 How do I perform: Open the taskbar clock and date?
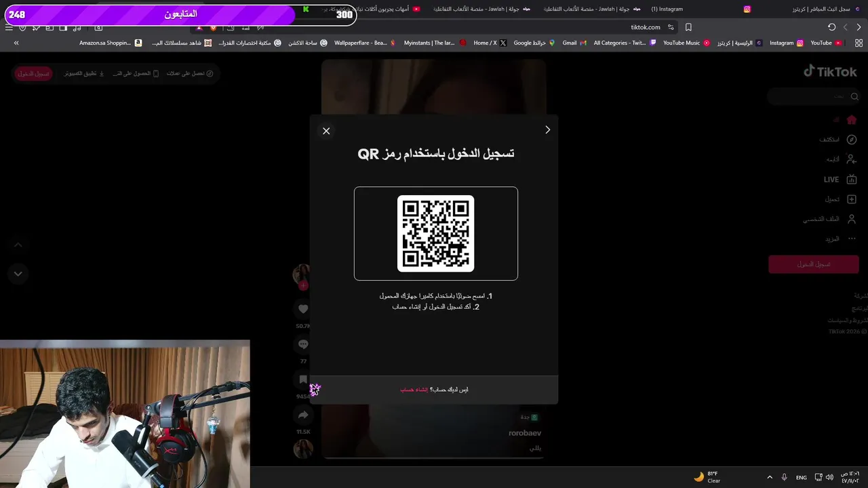click(850, 477)
